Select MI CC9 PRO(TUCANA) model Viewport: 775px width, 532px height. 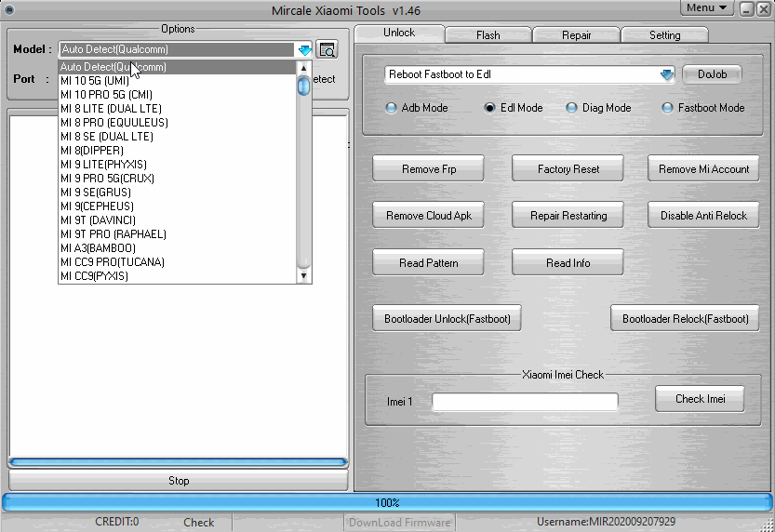tap(178, 261)
